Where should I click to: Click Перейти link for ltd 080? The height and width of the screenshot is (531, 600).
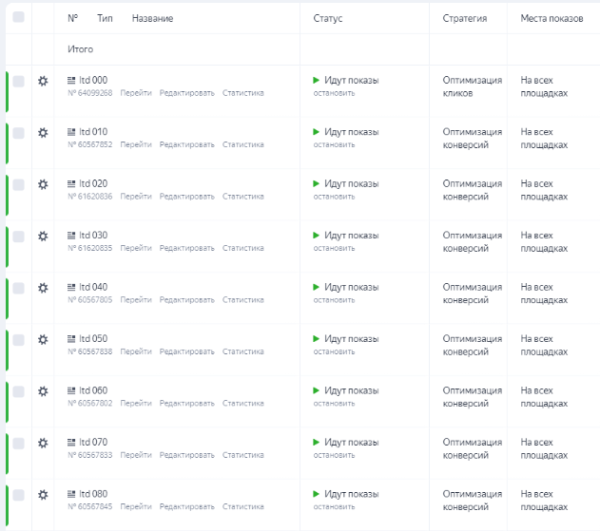(x=136, y=506)
